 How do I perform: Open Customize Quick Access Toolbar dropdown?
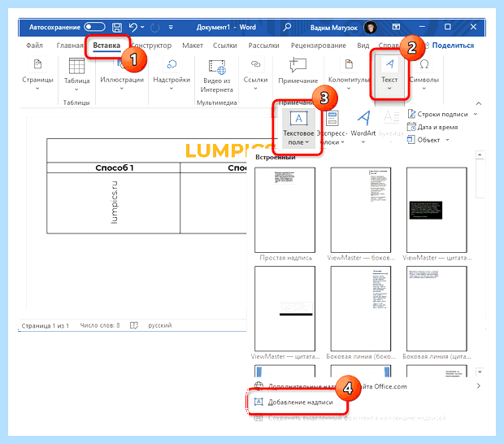[171, 28]
